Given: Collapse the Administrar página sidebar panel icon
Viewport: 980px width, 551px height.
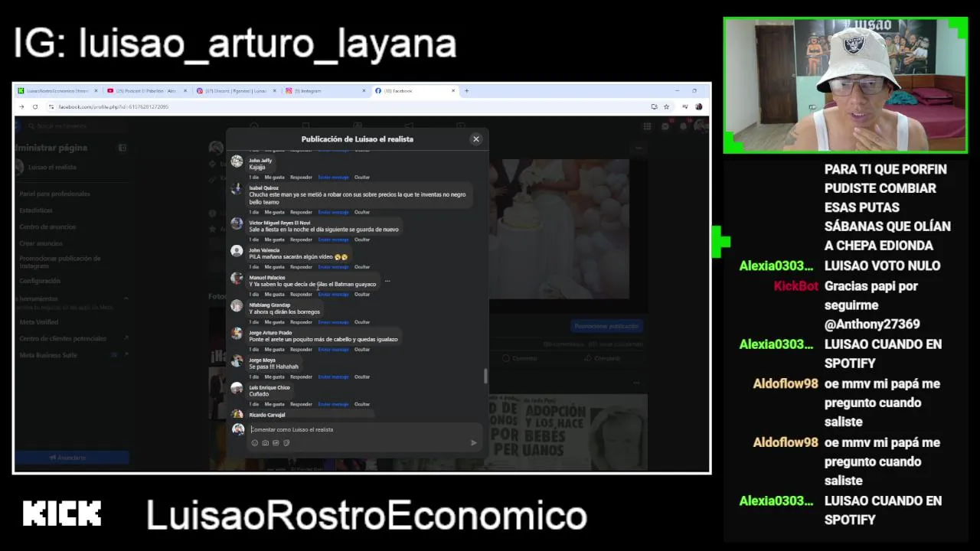Looking at the screenshot, I should point(122,148).
